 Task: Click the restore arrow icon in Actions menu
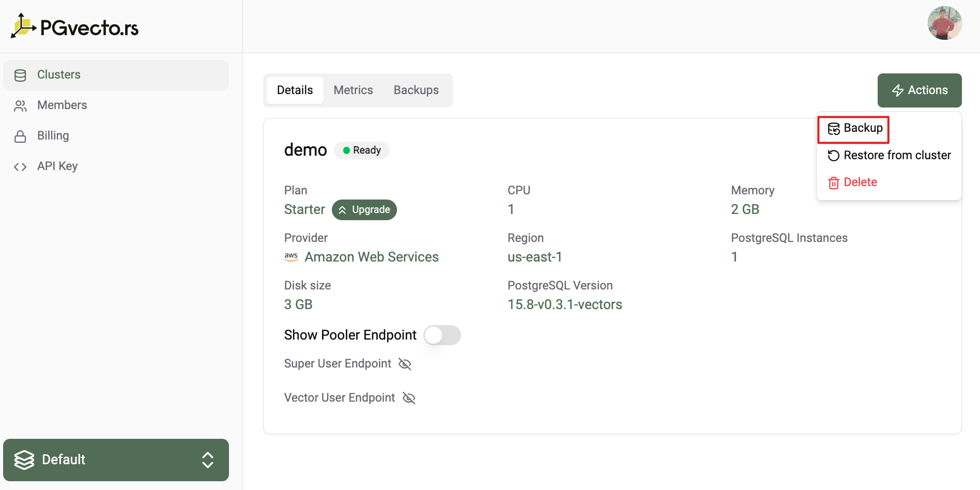click(833, 156)
